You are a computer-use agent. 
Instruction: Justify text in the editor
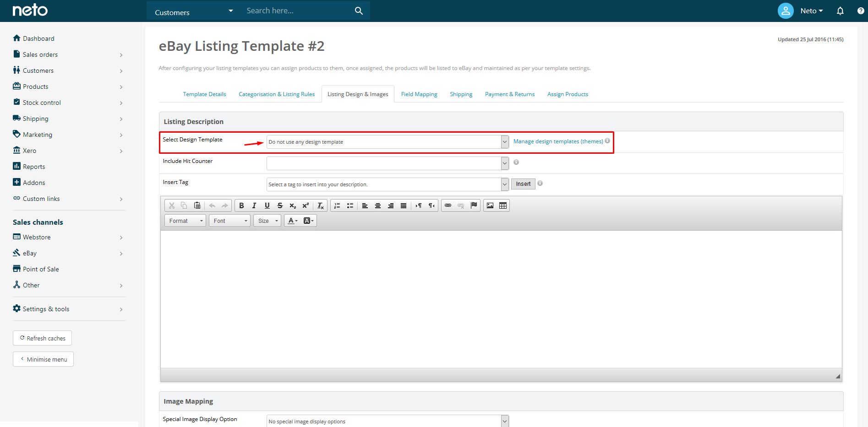pos(404,205)
